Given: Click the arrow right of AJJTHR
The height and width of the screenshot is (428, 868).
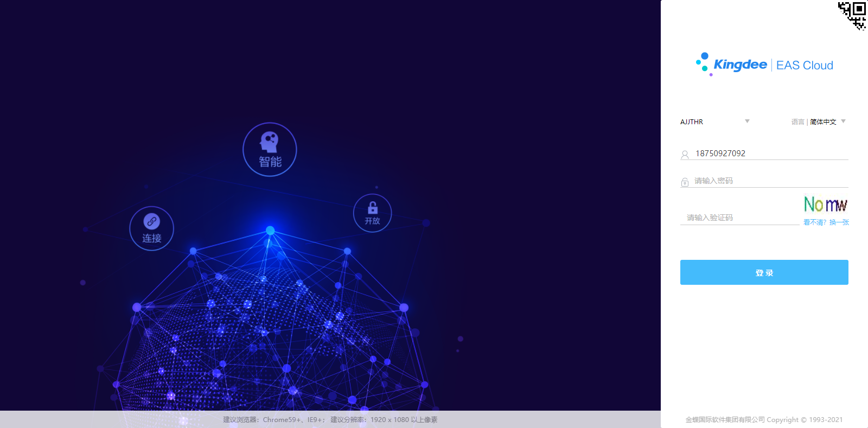Looking at the screenshot, I should pos(747,122).
